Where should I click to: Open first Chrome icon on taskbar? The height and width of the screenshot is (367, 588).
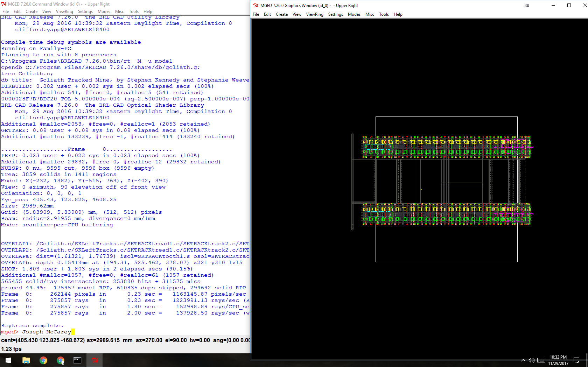coord(43,360)
